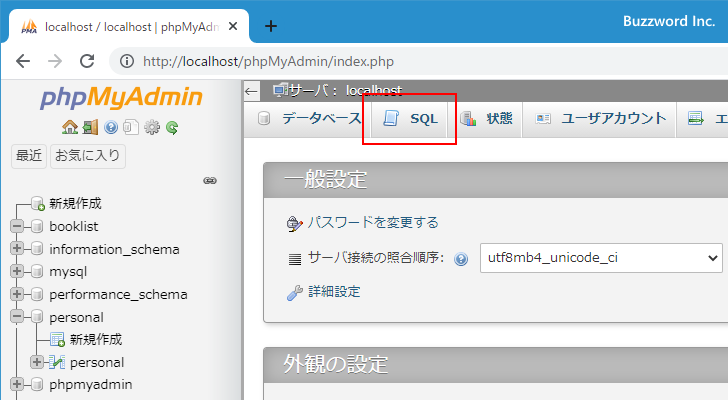This screenshot has height=400, width=728.
Task: Collapse the personal database node
Action: [17, 317]
